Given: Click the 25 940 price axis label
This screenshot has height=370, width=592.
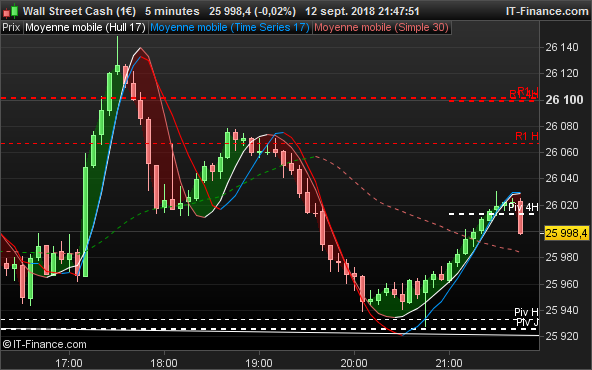Looking at the screenshot, I should coord(562,310).
